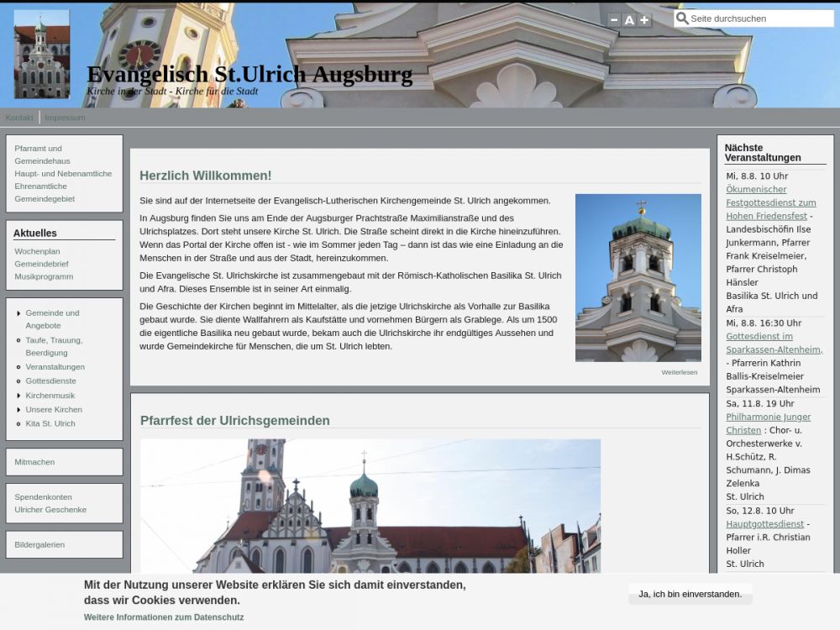Open the Impressum menu item
Image resolution: width=840 pixels, height=630 pixels.
pos(65,118)
